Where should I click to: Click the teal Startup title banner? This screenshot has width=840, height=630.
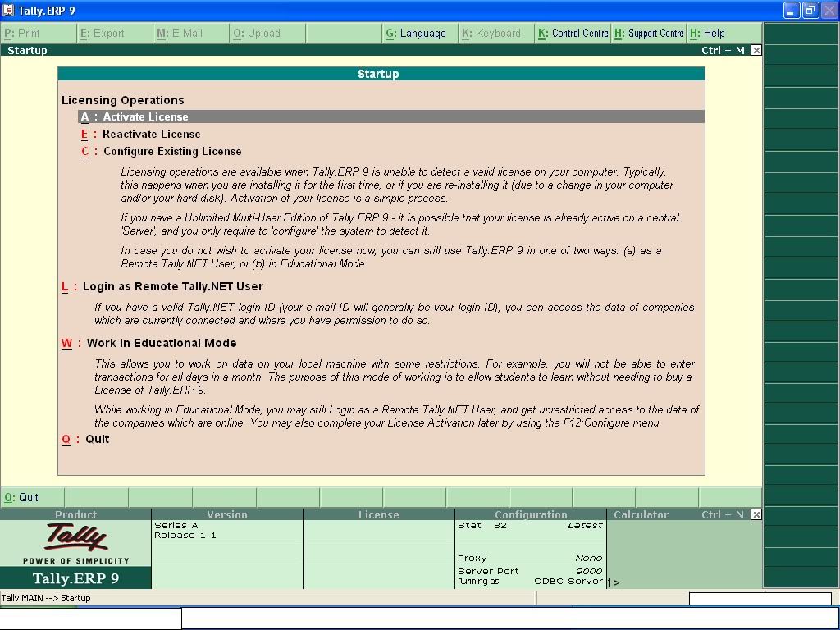point(381,74)
